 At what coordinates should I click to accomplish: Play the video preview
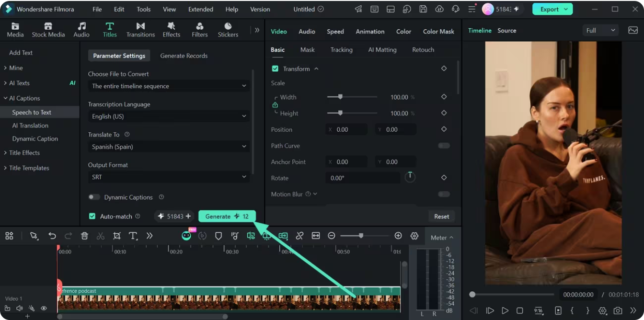pos(505,310)
